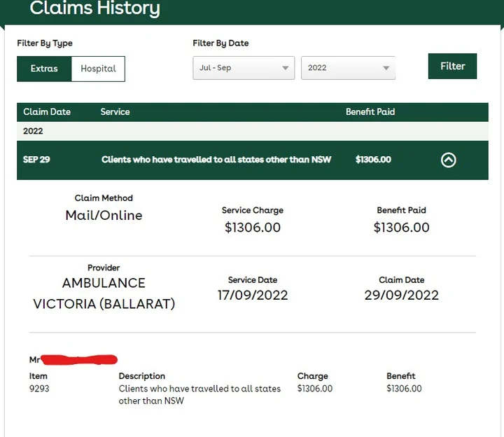The width and height of the screenshot is (504, 437).
Task: Click the claim row service description text
Action: point(216,160)
